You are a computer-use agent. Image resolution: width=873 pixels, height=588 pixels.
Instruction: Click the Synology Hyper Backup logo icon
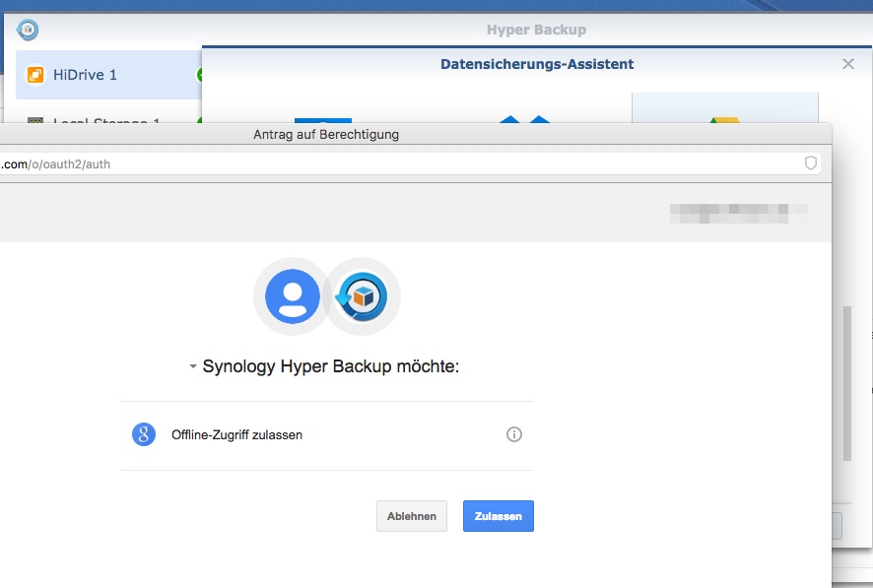click(362, 295)
